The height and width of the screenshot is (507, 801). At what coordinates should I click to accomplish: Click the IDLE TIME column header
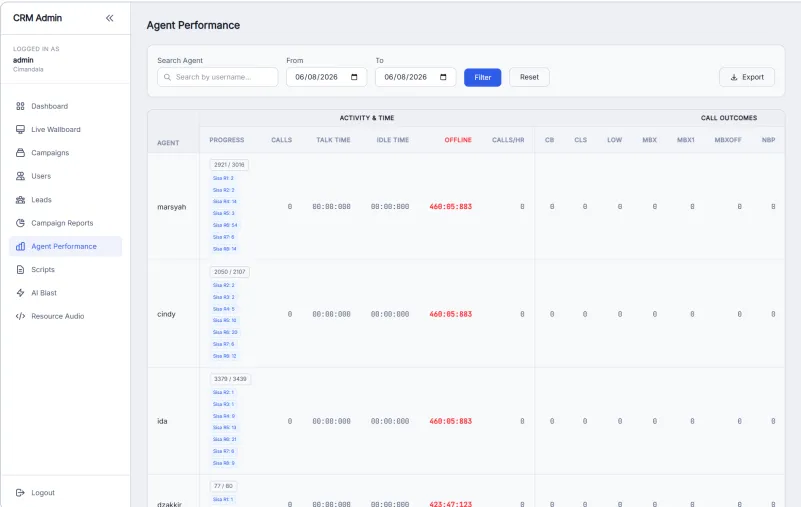[x=393, y=140]
